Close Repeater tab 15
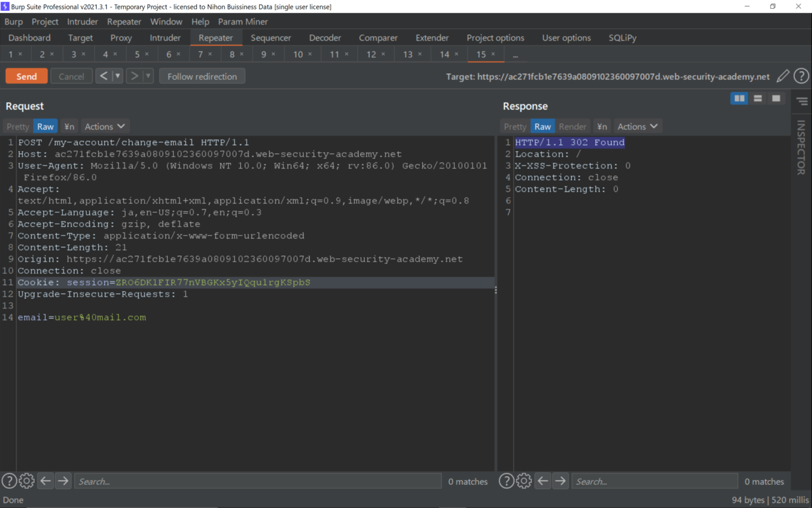The width and height of the screenshot is (812, 508). pos(493,54)
